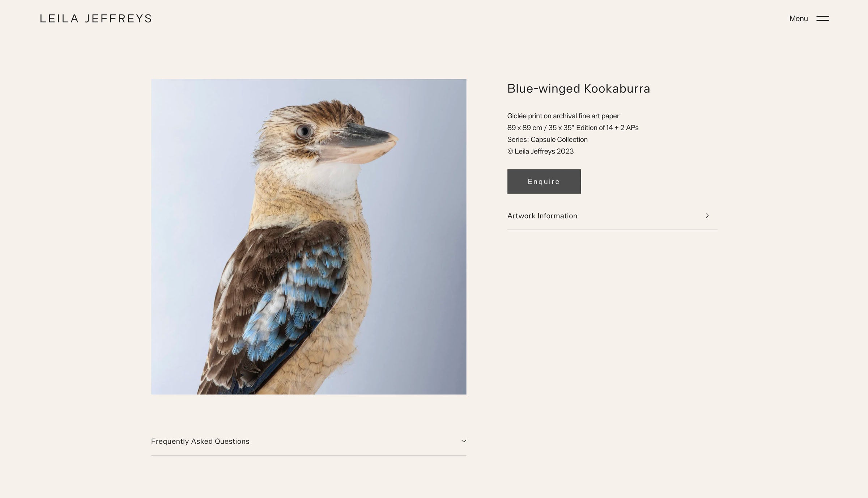Viewport: 868px width, 498px height.
Task: Click the Menu text label
Action: coord(799,18)
